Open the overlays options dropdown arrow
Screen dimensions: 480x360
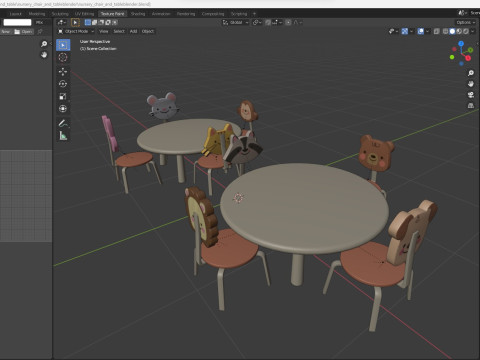point(427,31)
